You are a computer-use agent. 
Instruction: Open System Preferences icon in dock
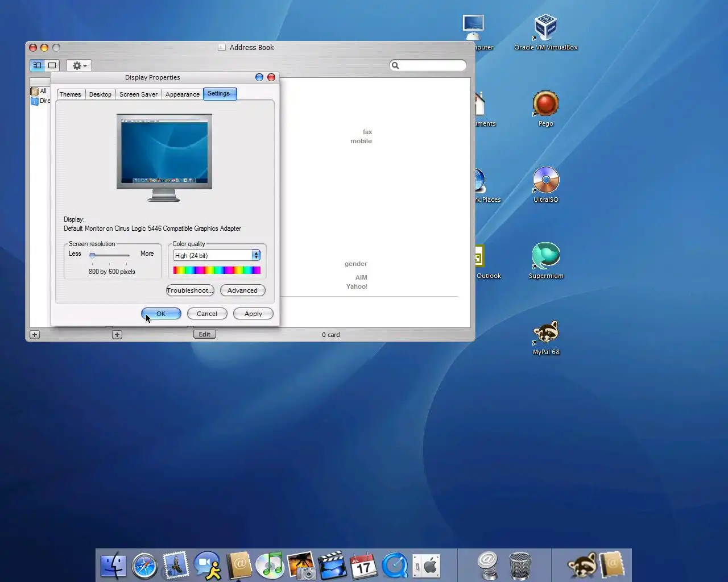[427, 566]
